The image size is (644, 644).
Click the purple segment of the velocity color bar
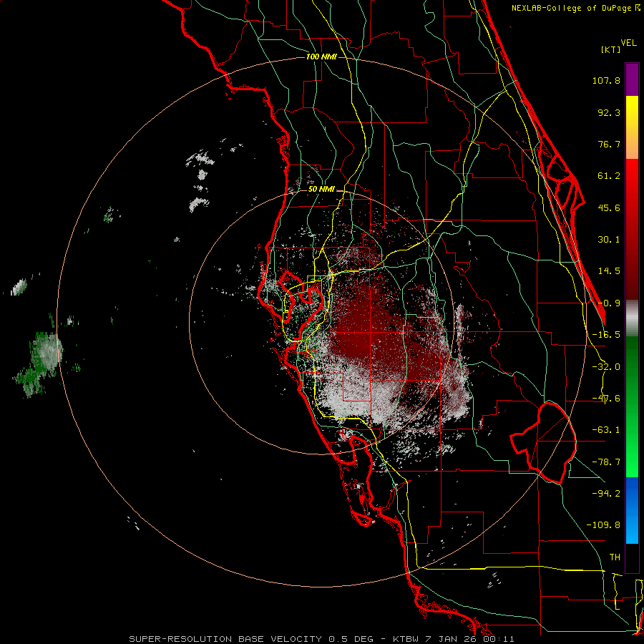(x=632, y=79)
